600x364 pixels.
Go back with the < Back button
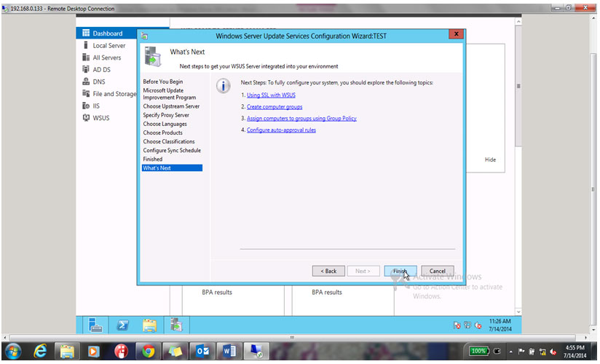pyautogui.click(x=328, y=271)
